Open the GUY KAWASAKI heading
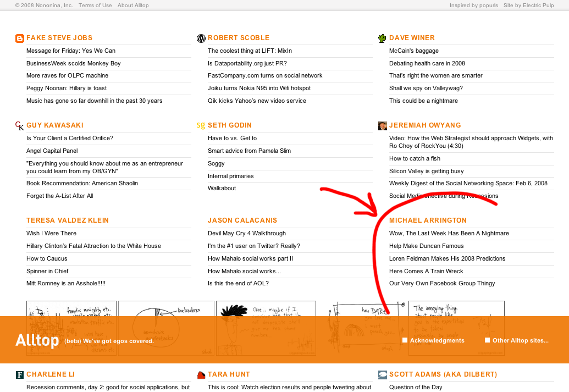The width and height of the screenshot is (569, 392). pos(55,125)
